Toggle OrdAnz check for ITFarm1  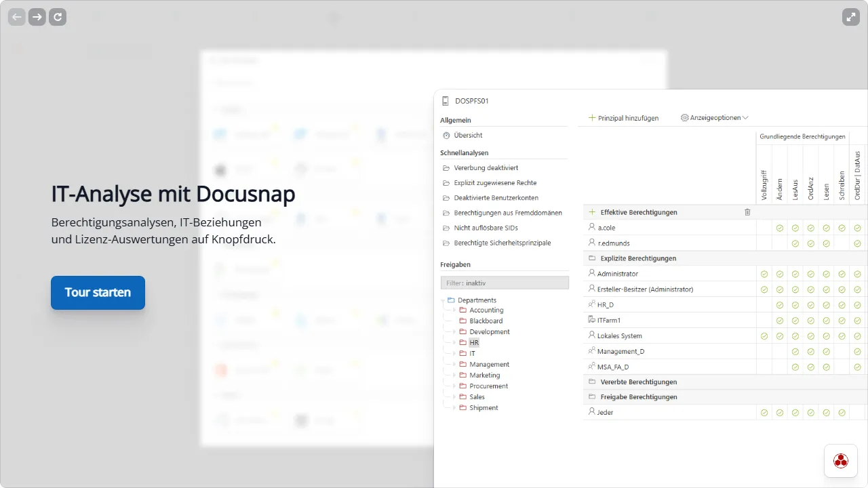pyautogui.click(x=811, y=321)
